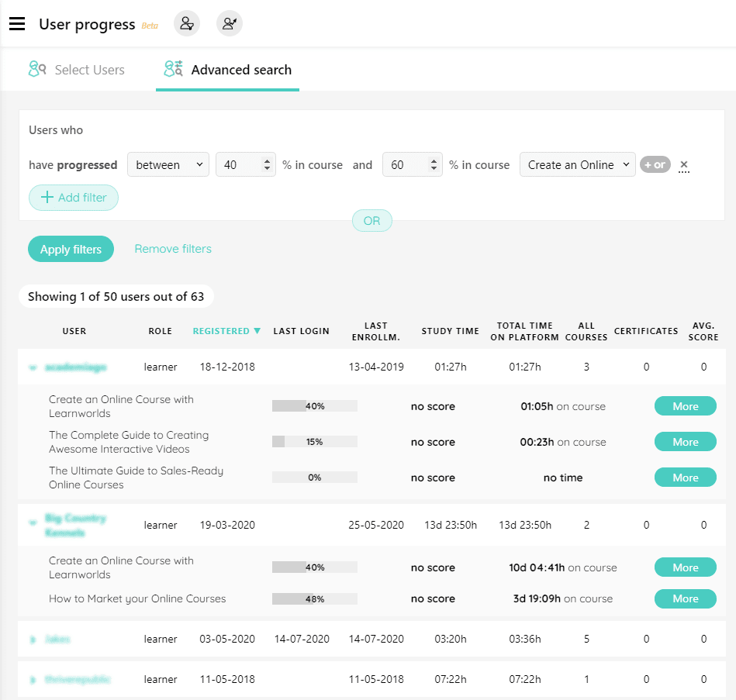This screenshot has width=736, height=700.
Task: Click the Add filter button
Action: click(74, 198)
